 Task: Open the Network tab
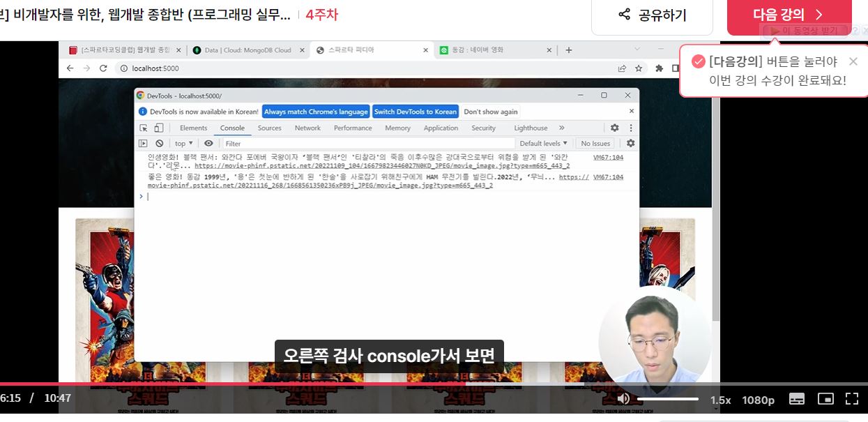click(x=307, y=128)
